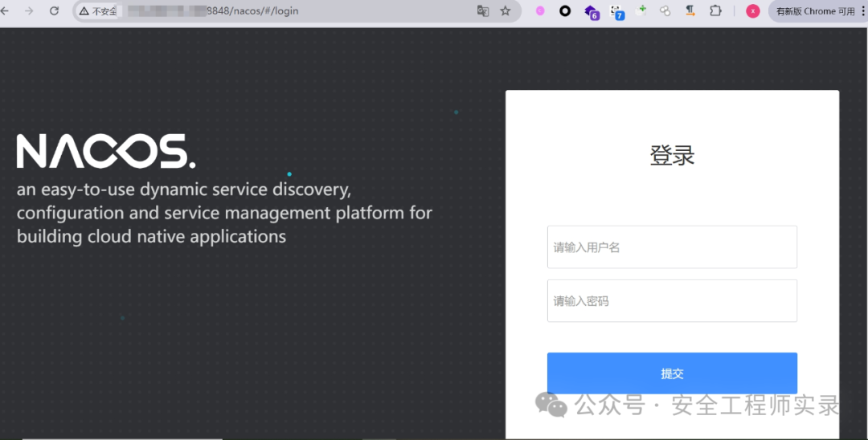Open the extension with green plus
This screenshot has height=440, width=868.
click(x=641, y=10)
